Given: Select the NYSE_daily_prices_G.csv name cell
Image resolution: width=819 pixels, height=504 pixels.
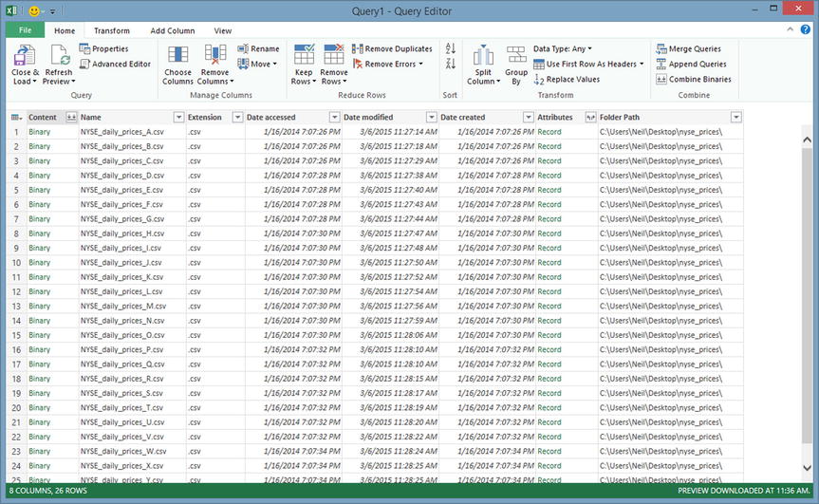Looking at the screenshot, I should (x=132, y=219).
